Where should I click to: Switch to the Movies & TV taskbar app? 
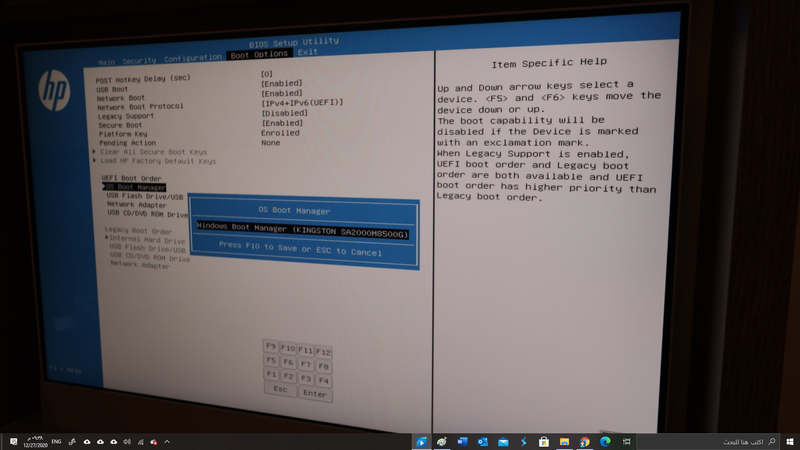tap(421, 442)
